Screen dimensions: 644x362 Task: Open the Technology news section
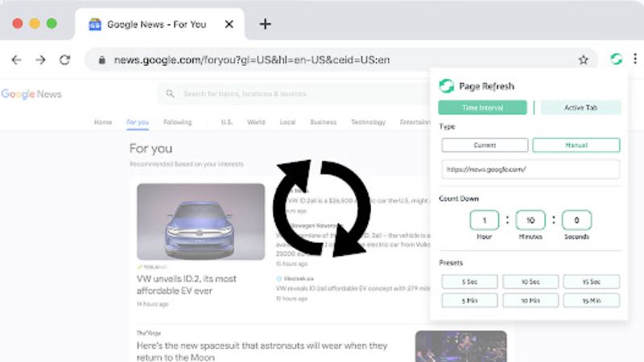pyautogui.click(x=368, y=122)
